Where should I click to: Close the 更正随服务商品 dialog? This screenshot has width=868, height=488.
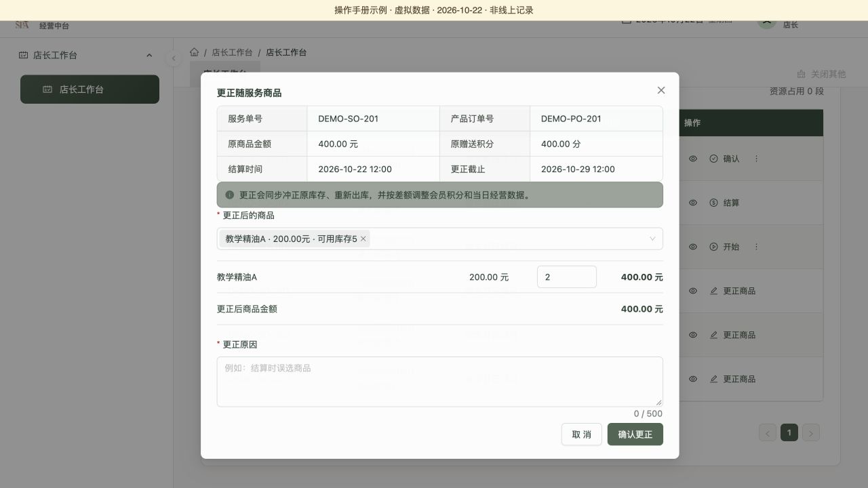click(661, 90)
